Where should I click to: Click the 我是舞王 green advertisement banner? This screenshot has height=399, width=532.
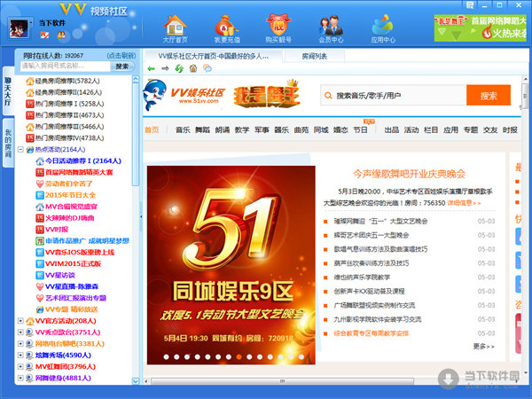[481, 28]
